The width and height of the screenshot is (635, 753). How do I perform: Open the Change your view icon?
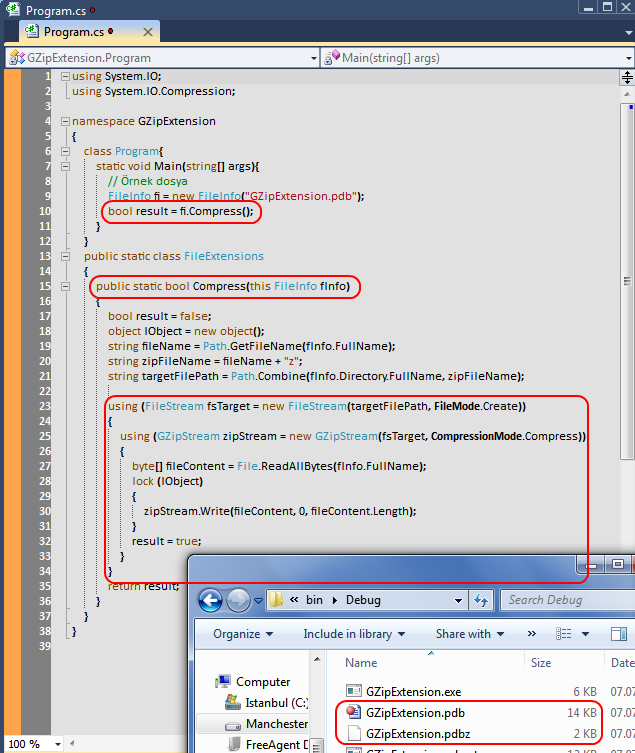point(564,634)
